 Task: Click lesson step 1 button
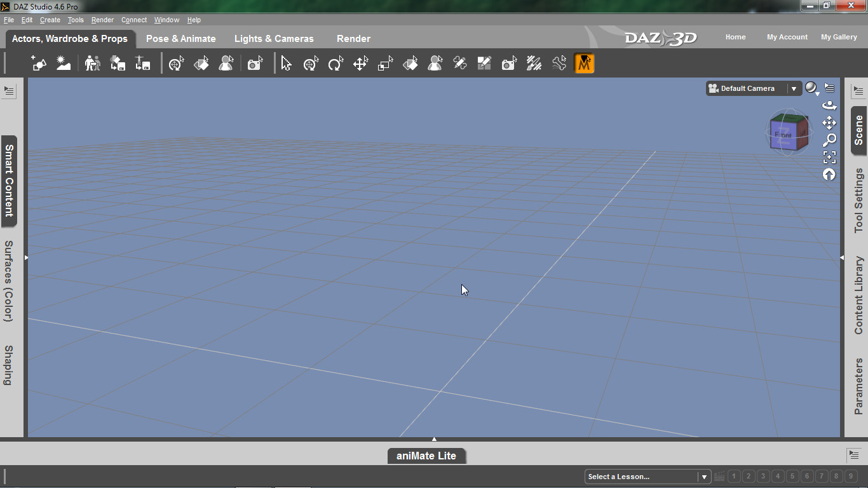[734, 476]
